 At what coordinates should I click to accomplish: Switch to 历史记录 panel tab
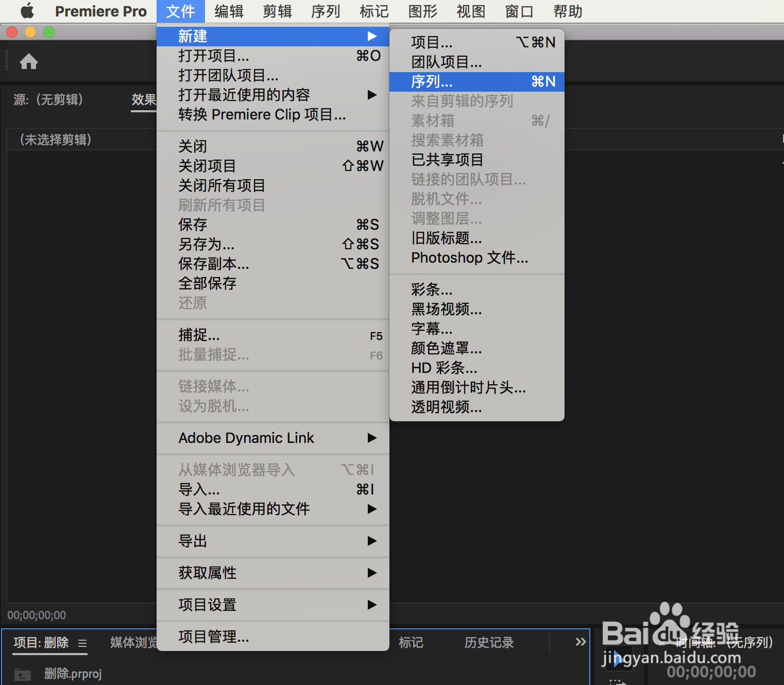pos(489,643)
